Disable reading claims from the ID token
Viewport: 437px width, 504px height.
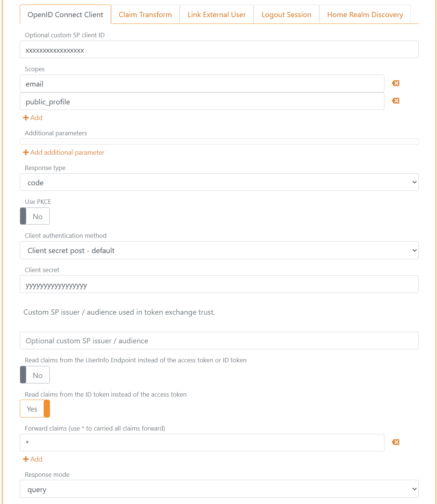[35, 409]
